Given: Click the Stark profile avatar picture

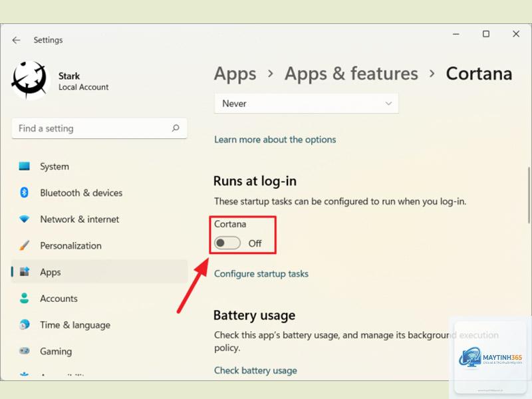Looking at the screenshot, I should coord(29,80).
